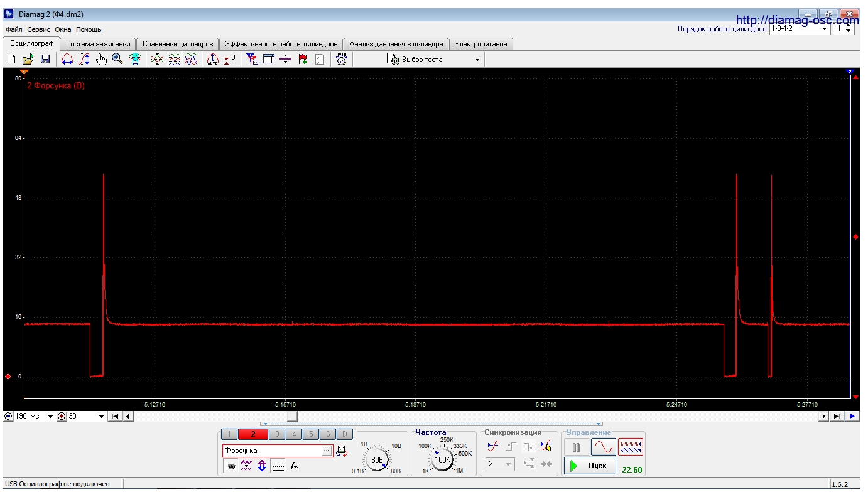Screen dimensions: 868x492
Task: Click the AUTO vertical scale icon
Action: (x=212, y=60)
